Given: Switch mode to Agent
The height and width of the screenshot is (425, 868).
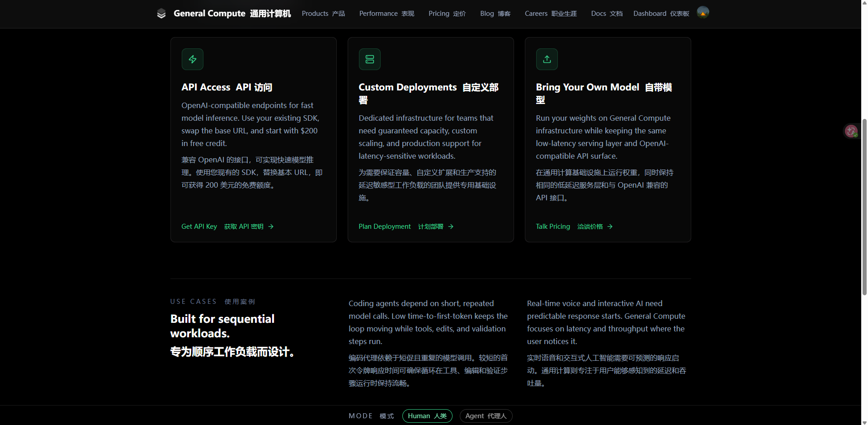Looking at the screenshot, I should point(486,416).
